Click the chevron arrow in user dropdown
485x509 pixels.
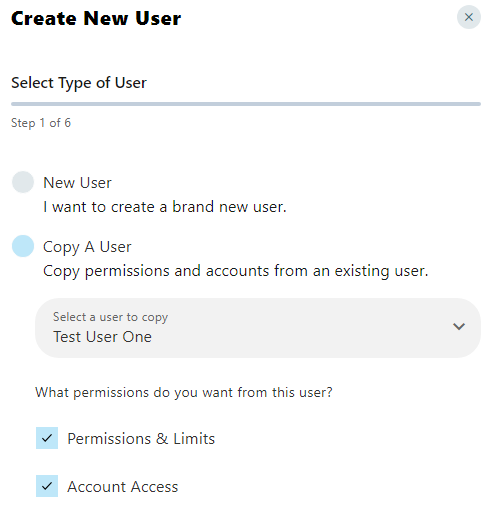[x=459, y=326]
